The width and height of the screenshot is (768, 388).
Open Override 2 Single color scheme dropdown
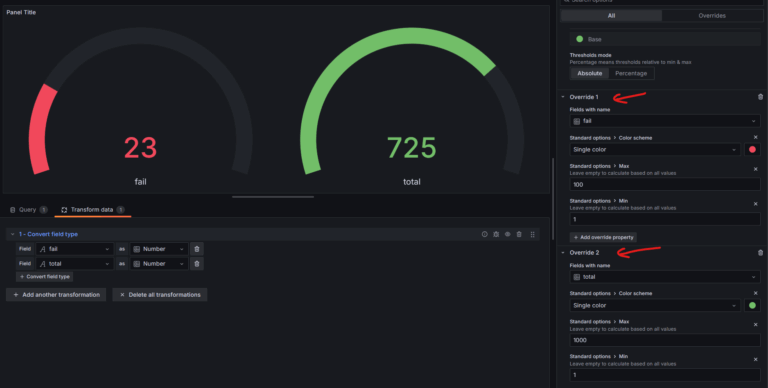[x=655, y=305]
